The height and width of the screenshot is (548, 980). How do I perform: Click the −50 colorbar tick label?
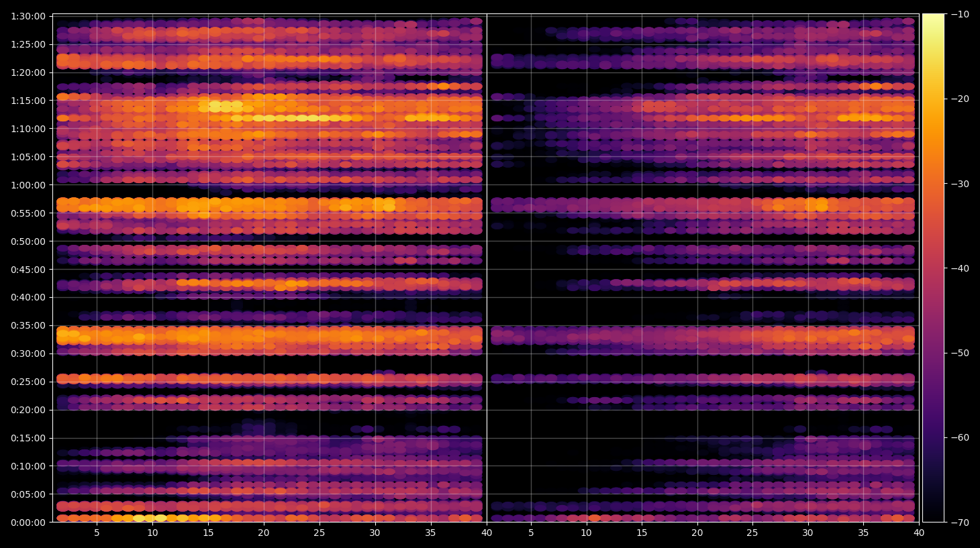pyautogui.click(x=960, y=353)
